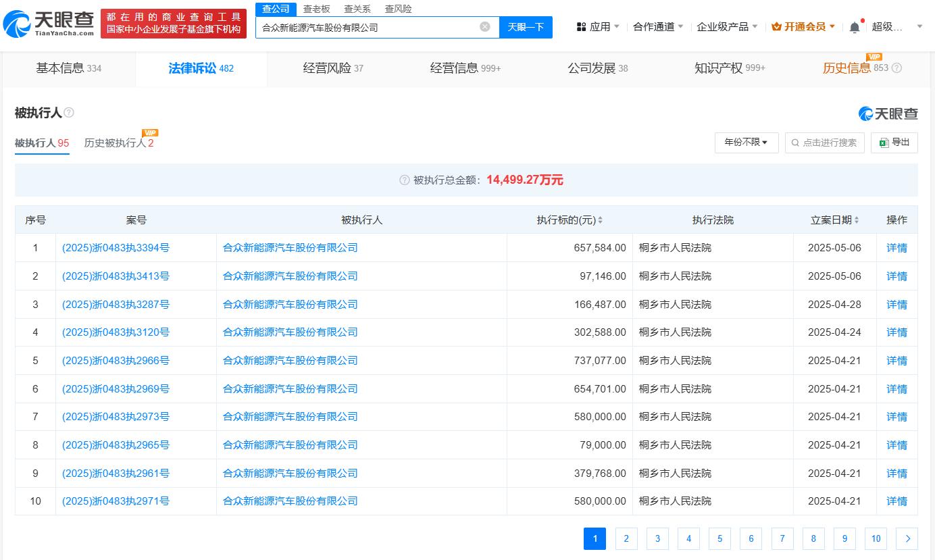
Task: Open the 基本信息 tab
Action: pyautogui.click(x=69, y=68)
